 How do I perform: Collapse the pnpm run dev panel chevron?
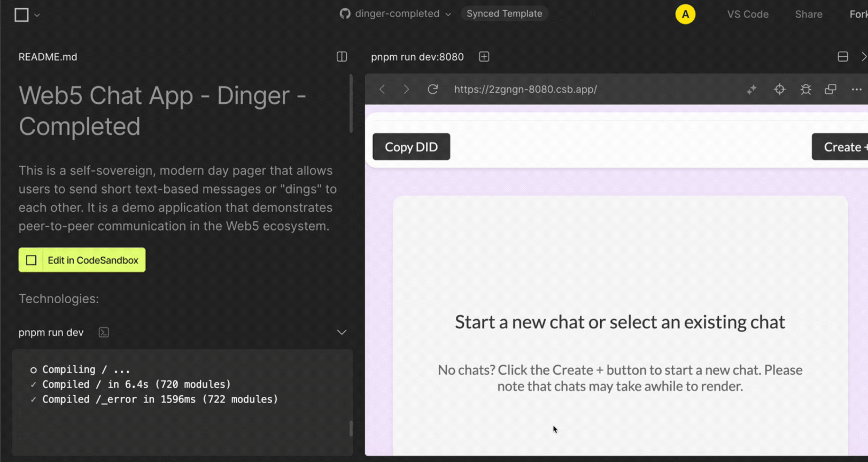tap(342, 333)
